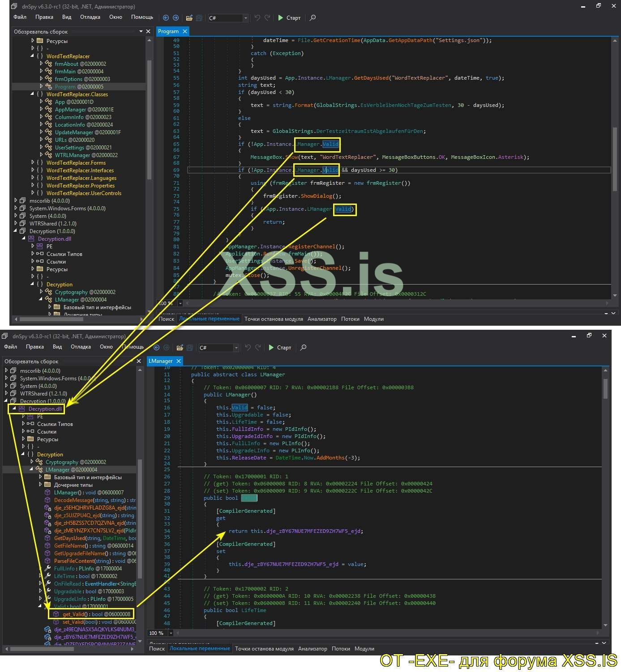Click the Cryptography class icon in lower tree
This screenshot has height=672, width=621.
pos(39,462)
